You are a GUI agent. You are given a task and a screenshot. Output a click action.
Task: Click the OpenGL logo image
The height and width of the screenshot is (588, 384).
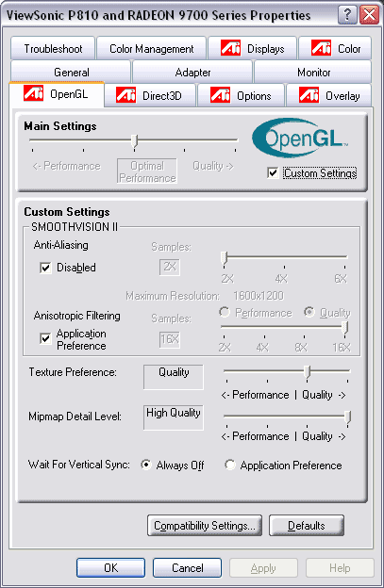click(300, 138)
